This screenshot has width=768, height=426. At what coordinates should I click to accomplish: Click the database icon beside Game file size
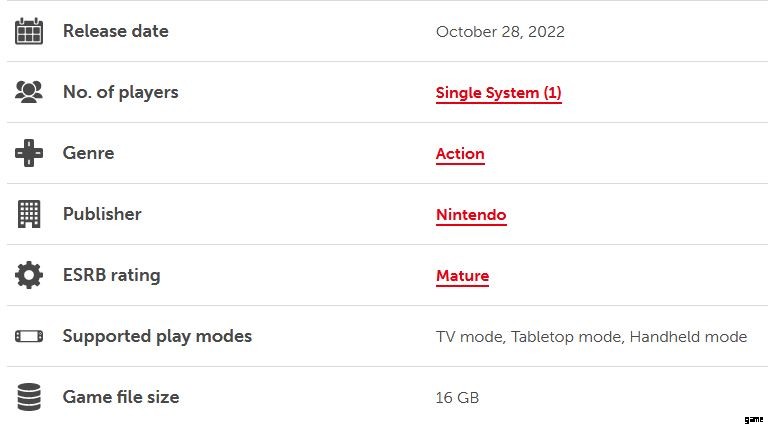[29, 397]
